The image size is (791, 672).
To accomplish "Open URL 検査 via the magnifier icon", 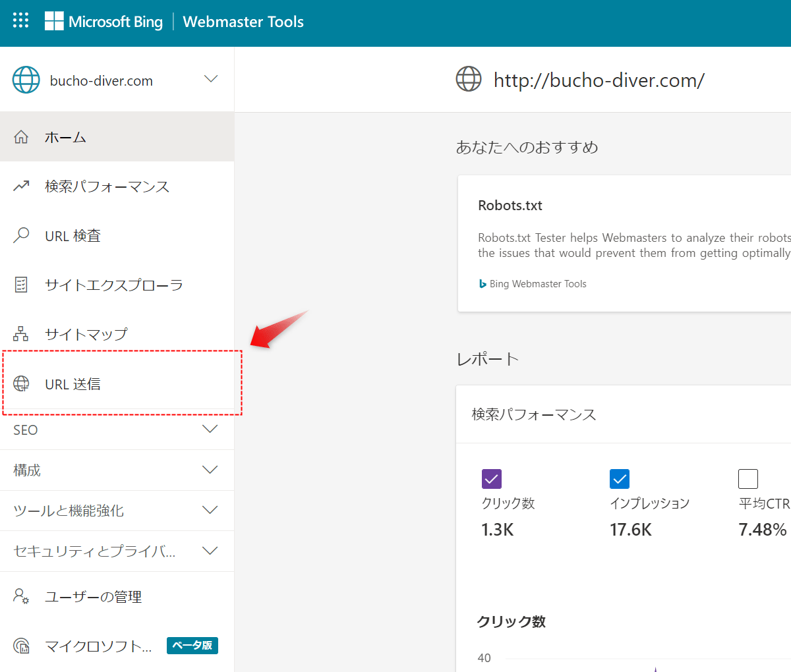I will pyautogui.click(x=22, y=235).
